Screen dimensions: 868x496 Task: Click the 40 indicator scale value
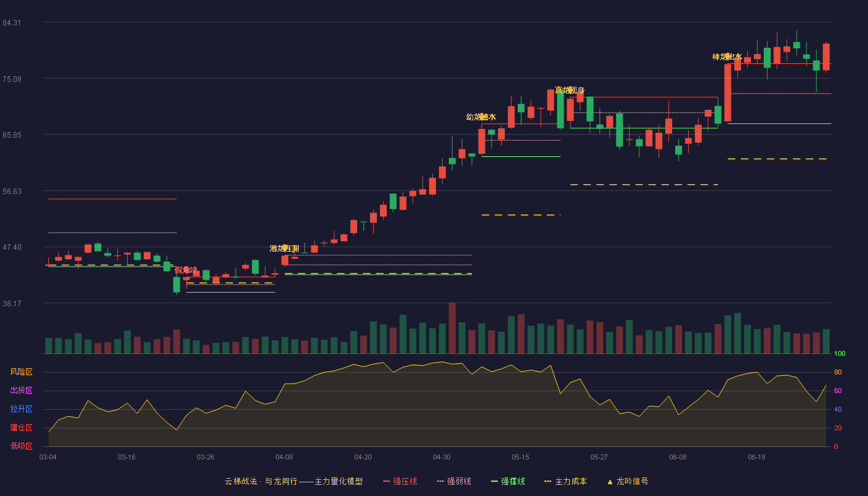coord(838,410)
